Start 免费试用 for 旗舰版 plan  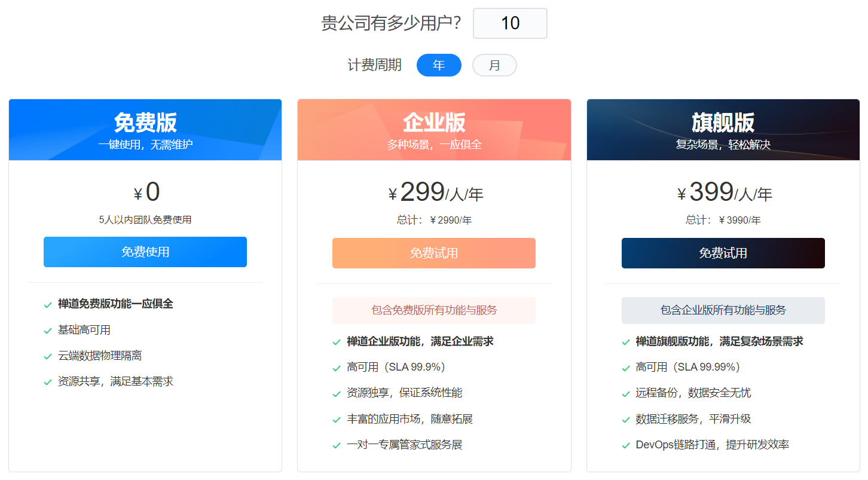[723, 253]
